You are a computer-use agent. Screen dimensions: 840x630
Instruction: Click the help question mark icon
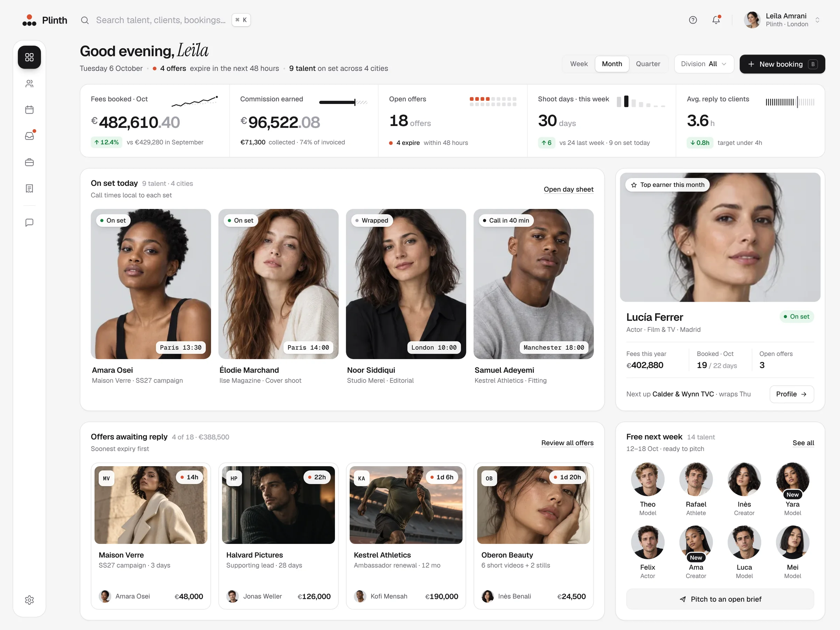(x=693, y=20)
